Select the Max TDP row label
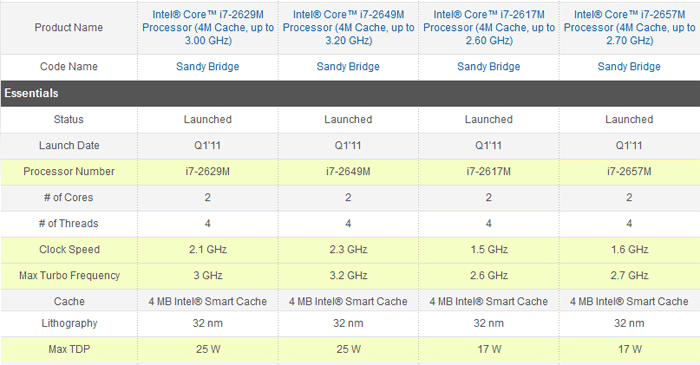The image size is (700, 365). [x=69, y=349]
